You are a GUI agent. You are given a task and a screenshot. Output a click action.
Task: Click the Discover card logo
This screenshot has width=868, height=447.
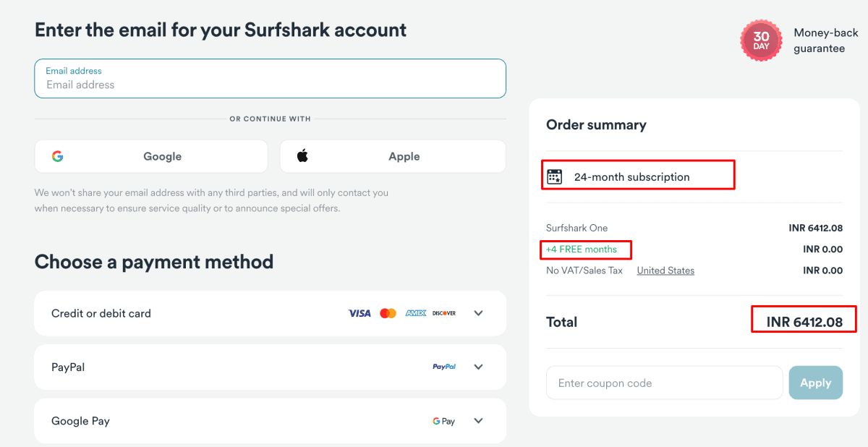coord(444,313)
